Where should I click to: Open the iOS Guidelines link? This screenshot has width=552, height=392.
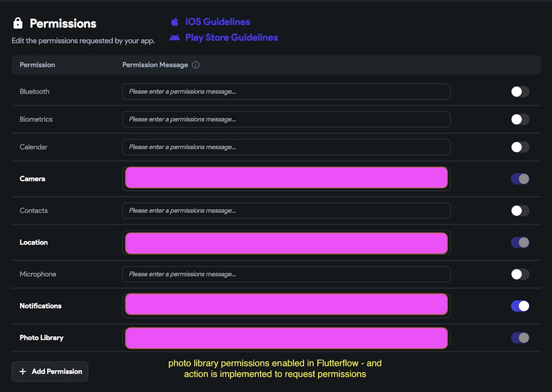217,22
